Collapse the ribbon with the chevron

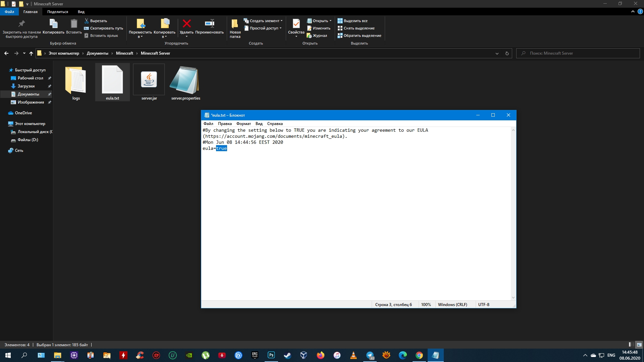[x=633, y=11]
